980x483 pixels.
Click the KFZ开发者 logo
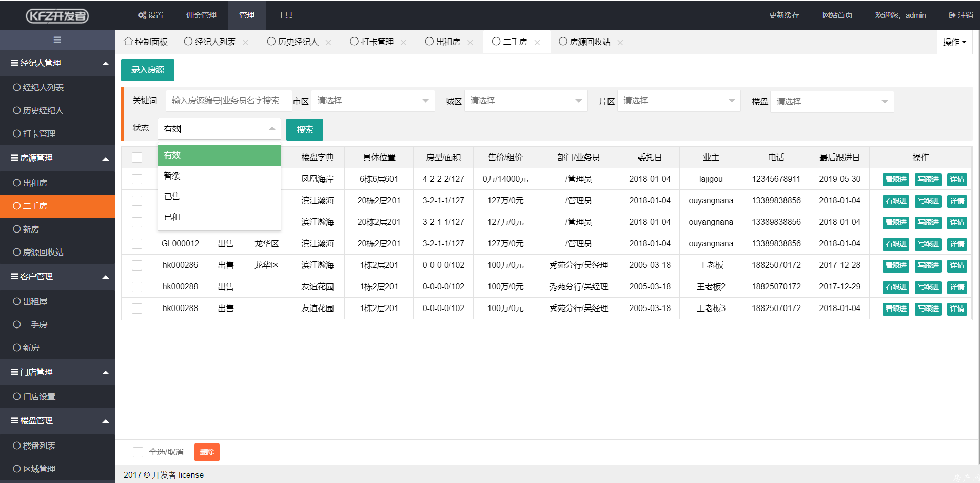coord(57,16)
